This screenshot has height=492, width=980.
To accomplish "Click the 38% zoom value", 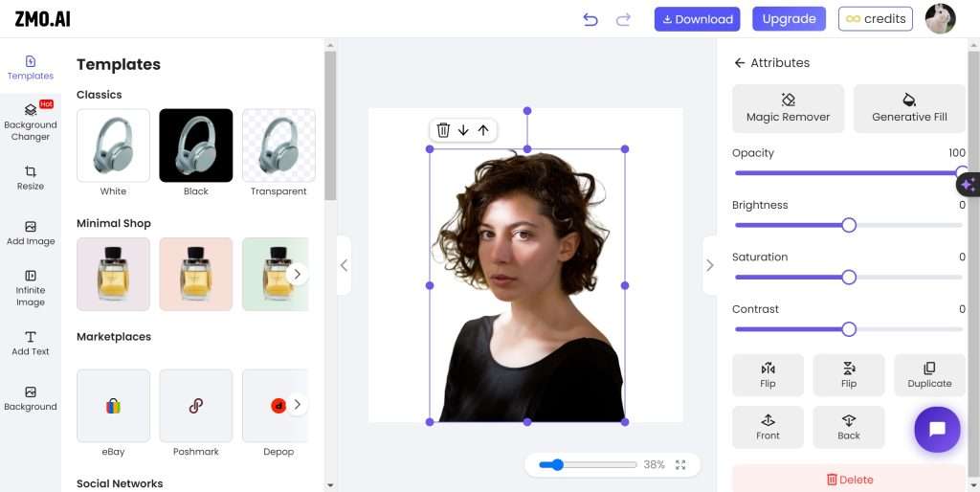I will coord(654,464).
